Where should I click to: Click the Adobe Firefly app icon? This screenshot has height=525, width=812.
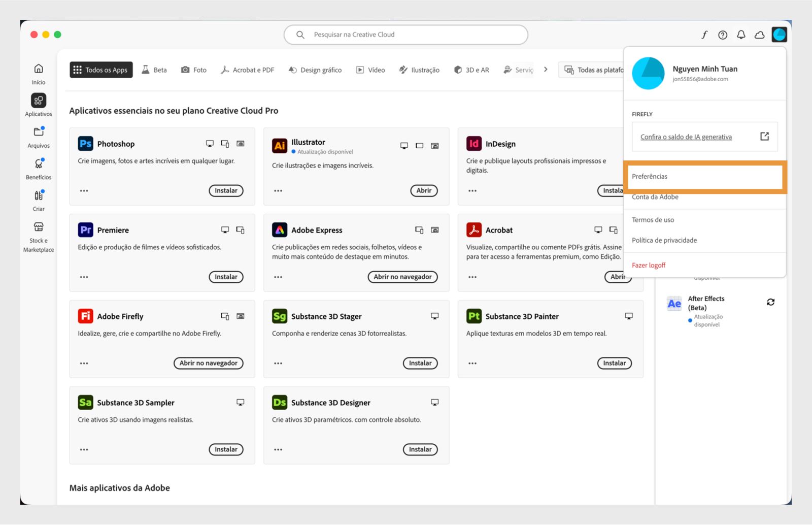point(85,316)
